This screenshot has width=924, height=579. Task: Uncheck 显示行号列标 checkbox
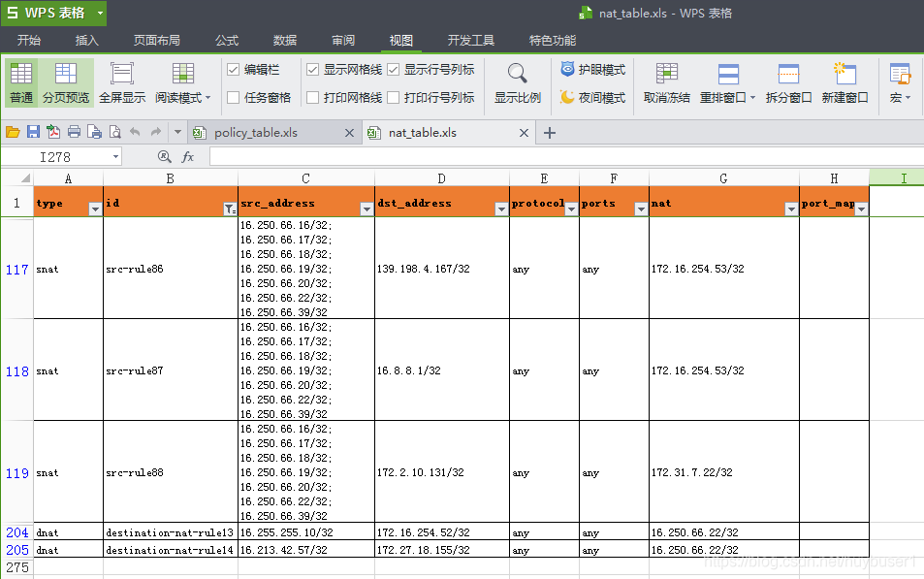(393, 70)
